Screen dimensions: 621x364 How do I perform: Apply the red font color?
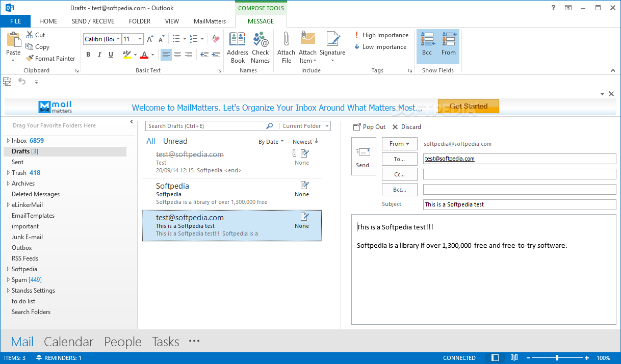tap(144, 55)
